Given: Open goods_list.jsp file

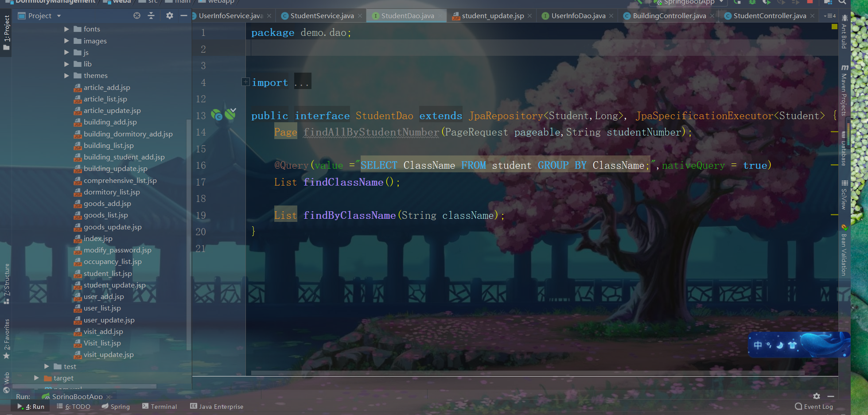Looking at the screenshot, I should 101,215.
